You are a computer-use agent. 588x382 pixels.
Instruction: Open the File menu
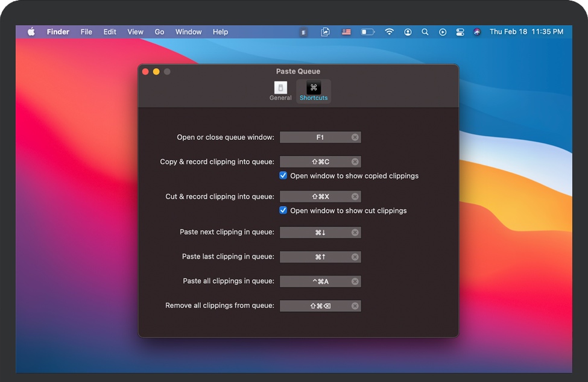(86, 32)
